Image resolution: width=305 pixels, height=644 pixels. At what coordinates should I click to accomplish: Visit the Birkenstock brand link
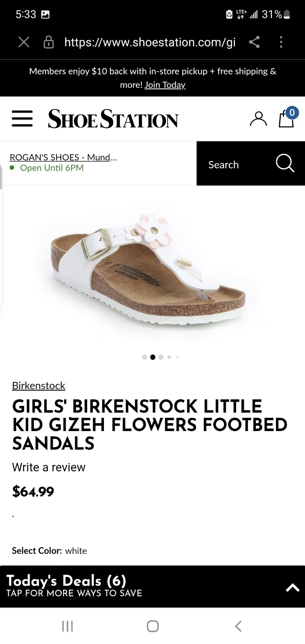(x=39, y=386)
